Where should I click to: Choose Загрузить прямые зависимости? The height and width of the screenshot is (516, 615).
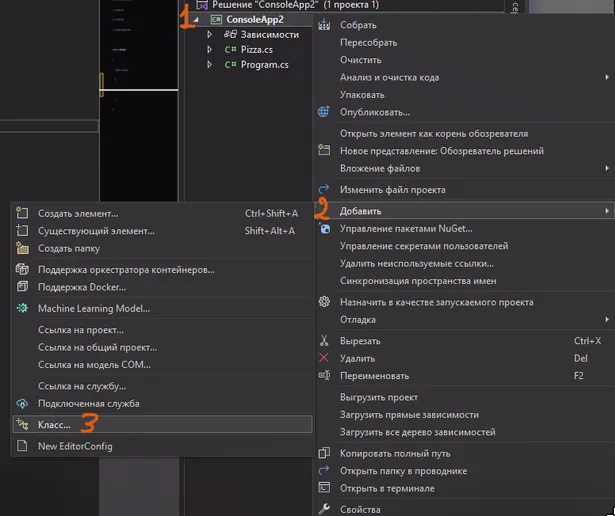click(x=409, y=414)
